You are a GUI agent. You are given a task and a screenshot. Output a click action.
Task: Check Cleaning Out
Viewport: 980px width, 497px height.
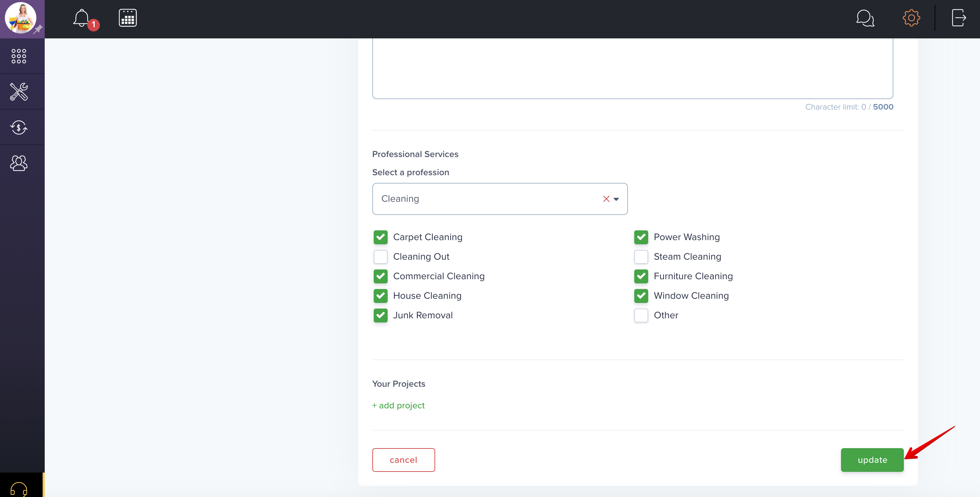pos(380,257)
